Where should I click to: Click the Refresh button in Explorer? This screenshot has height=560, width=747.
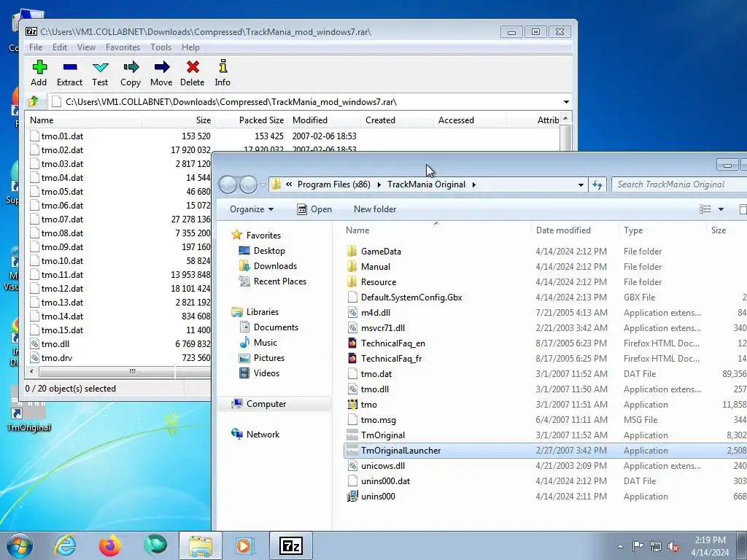(597, 184)
